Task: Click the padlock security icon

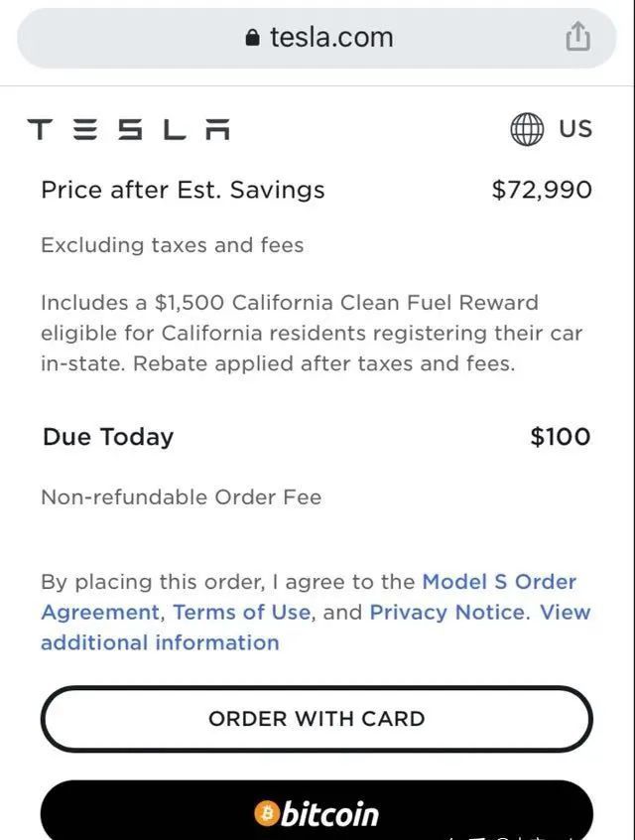Action: pos(252,39)
